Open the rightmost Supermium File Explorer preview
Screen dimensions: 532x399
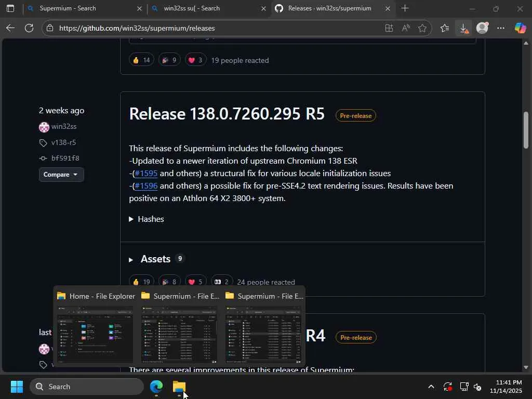pos(263,335)
